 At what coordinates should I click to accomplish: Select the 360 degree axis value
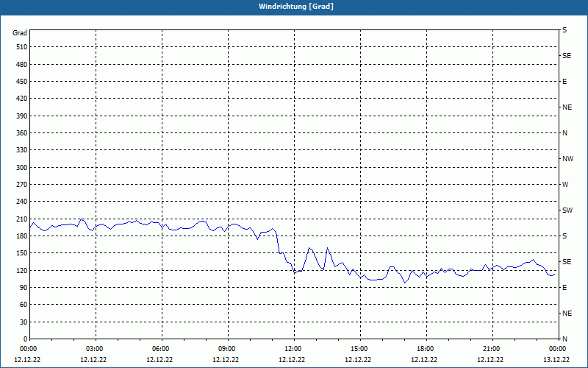pyautogui.click(x=21, y=133)
